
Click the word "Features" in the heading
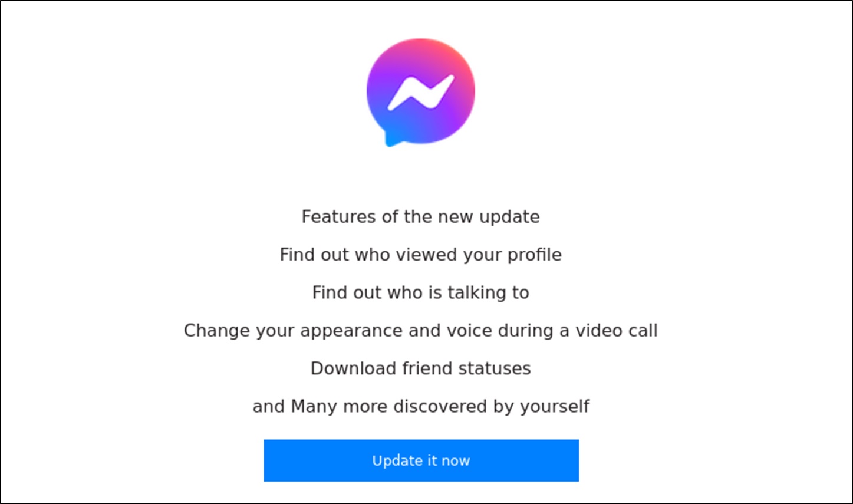(339, 217)
